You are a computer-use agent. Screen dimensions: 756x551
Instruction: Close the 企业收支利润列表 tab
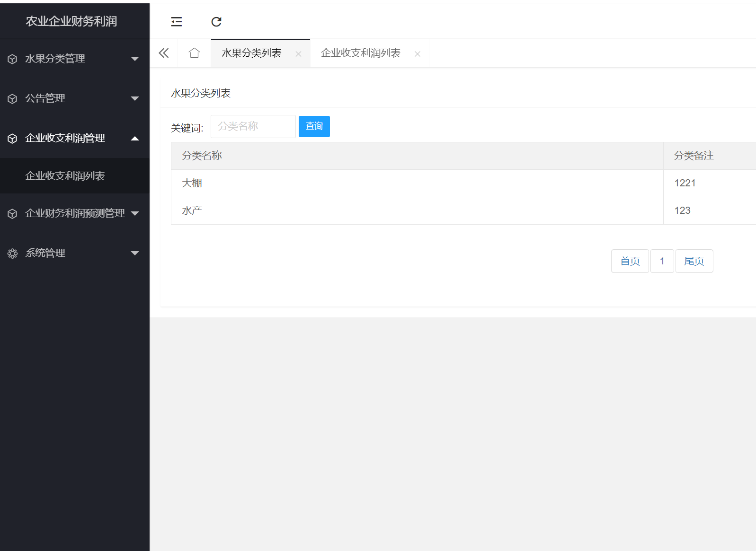[417, 54]
